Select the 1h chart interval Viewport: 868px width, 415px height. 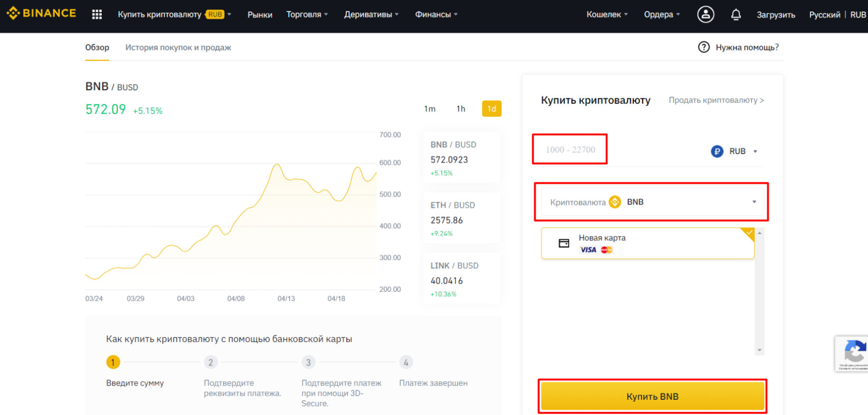(460, 109)
